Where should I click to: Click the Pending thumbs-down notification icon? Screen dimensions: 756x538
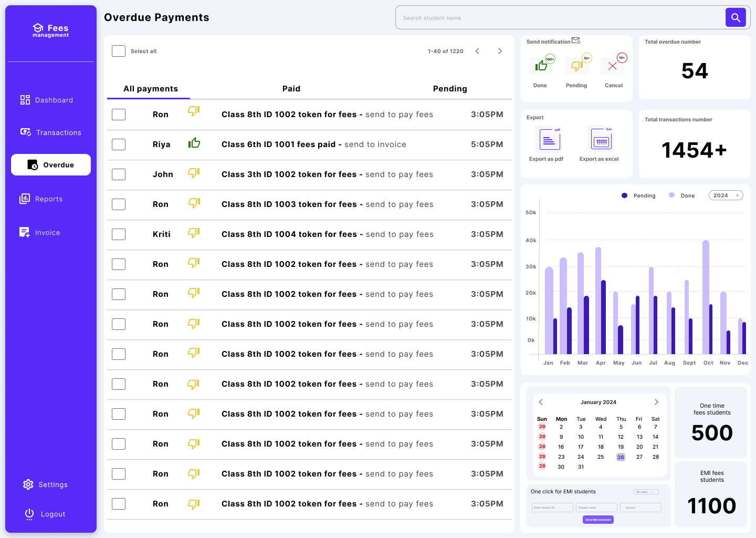tap(576, 66)
